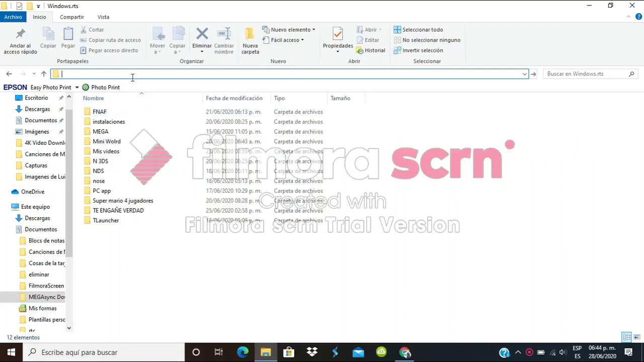The width and height of the screenshot is (644, 362).
Task: Select the FNAF folder
Action: tap(100, 112)
